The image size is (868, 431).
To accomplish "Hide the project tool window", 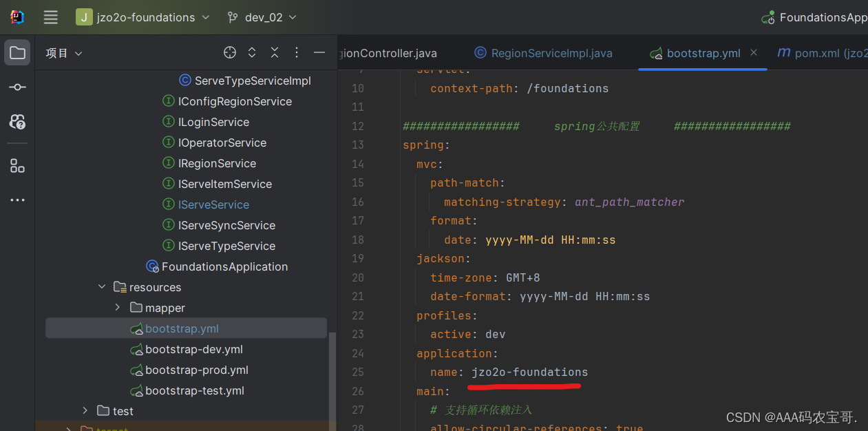I will point(319,52).
